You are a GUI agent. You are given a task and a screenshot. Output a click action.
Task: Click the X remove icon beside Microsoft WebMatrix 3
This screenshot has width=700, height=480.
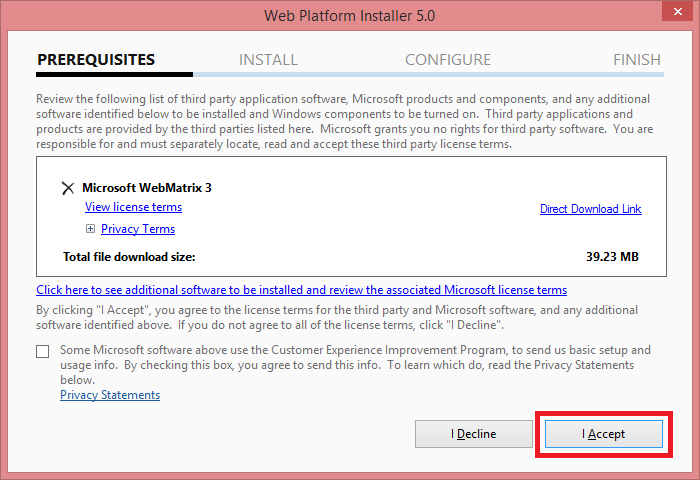68,188
